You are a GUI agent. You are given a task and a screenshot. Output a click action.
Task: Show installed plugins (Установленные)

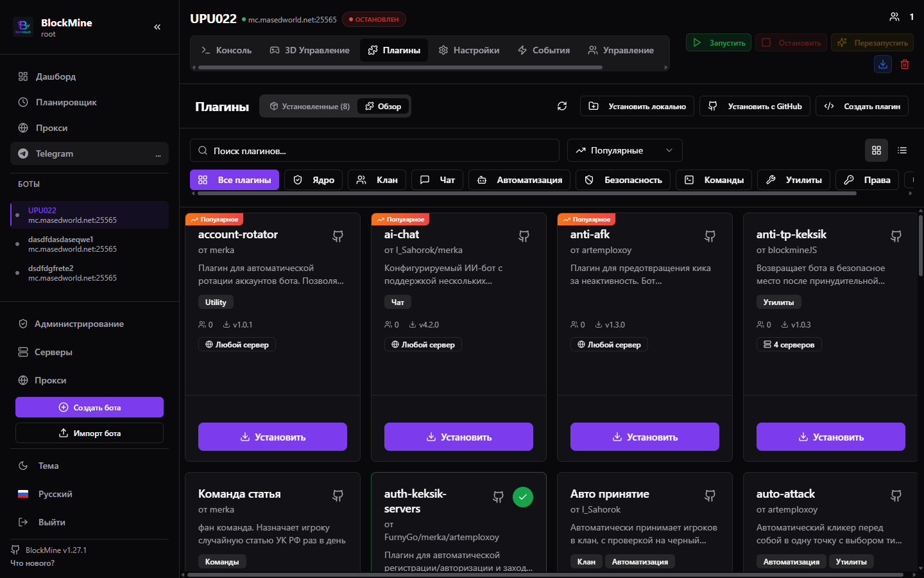(x=309, y=106)
